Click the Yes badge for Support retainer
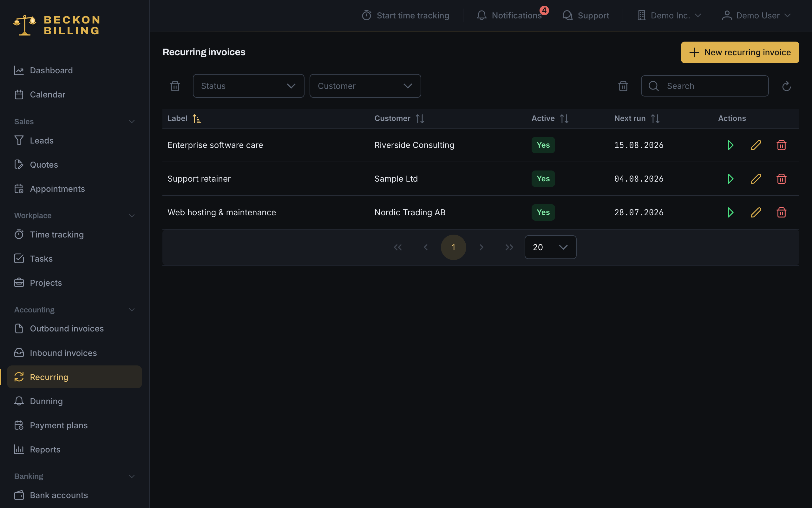This screenshot has height=508, width=812. tap(543, 179)
